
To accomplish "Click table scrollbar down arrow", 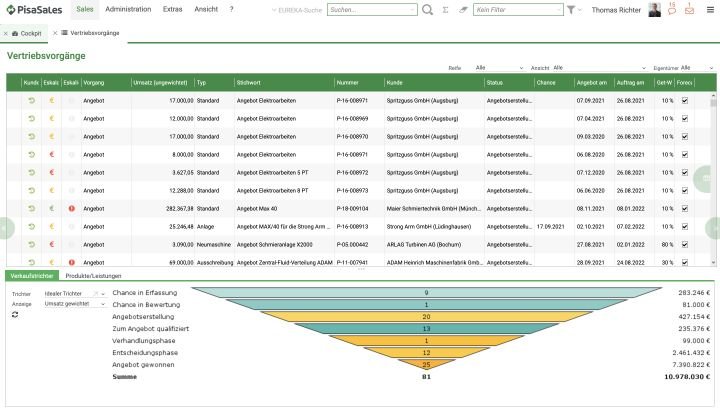I will point(713,263).
